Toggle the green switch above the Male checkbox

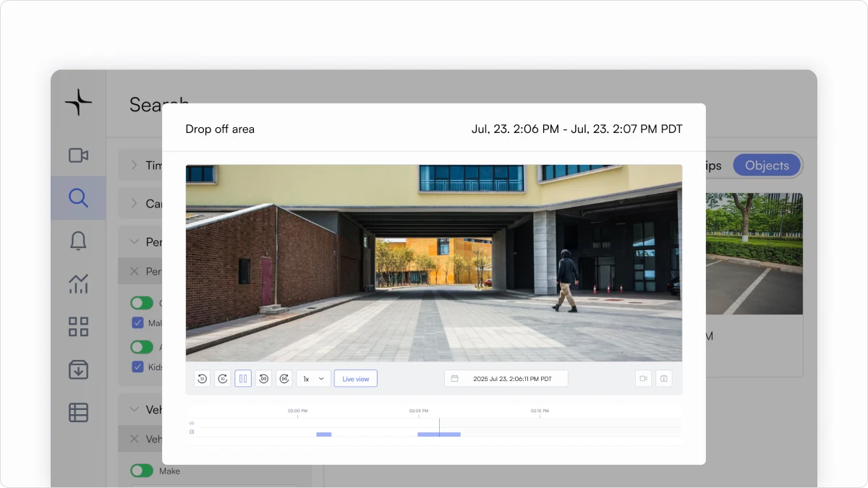click(x=142, y=303)
